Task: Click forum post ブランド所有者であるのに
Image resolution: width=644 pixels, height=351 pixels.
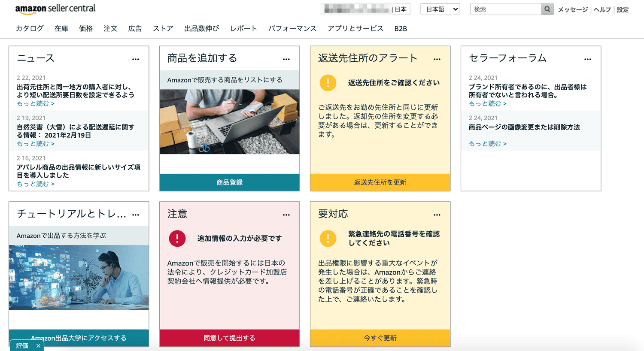Action: (x=528, y=91)
